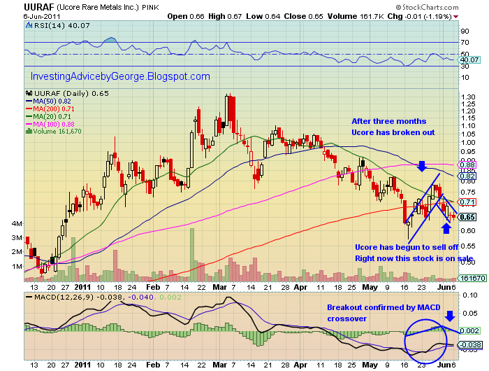
Task: Click the 2011 label on the price panel date axis
Action: pyautogui.click(x=82, y=287)
